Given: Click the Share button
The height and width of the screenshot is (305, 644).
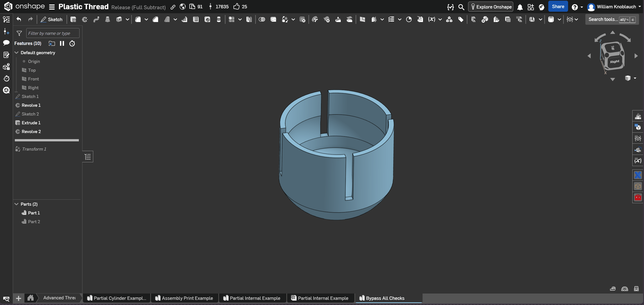Looking at the screenshot, I should pyautogui.click(x=558, y=7).
